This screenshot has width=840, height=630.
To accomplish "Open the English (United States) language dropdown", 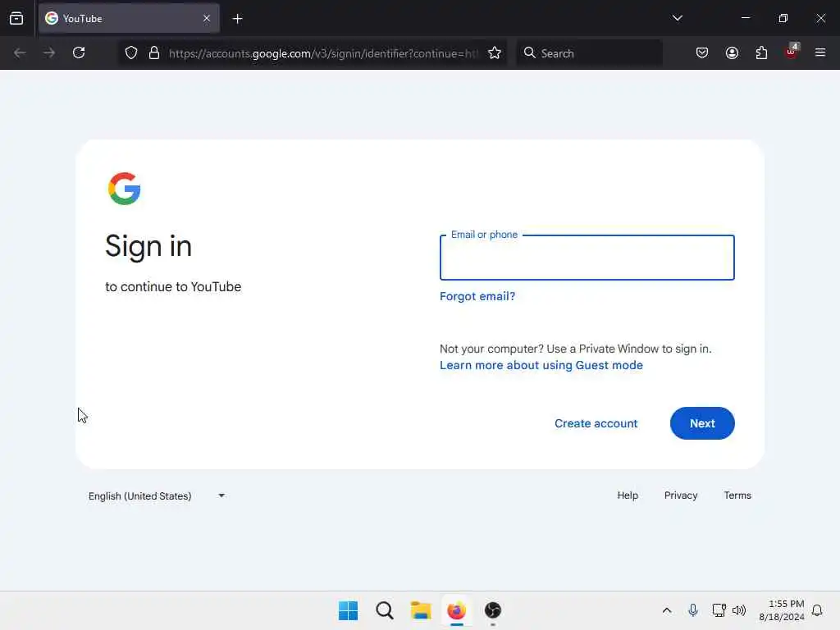I will (157, 496).
